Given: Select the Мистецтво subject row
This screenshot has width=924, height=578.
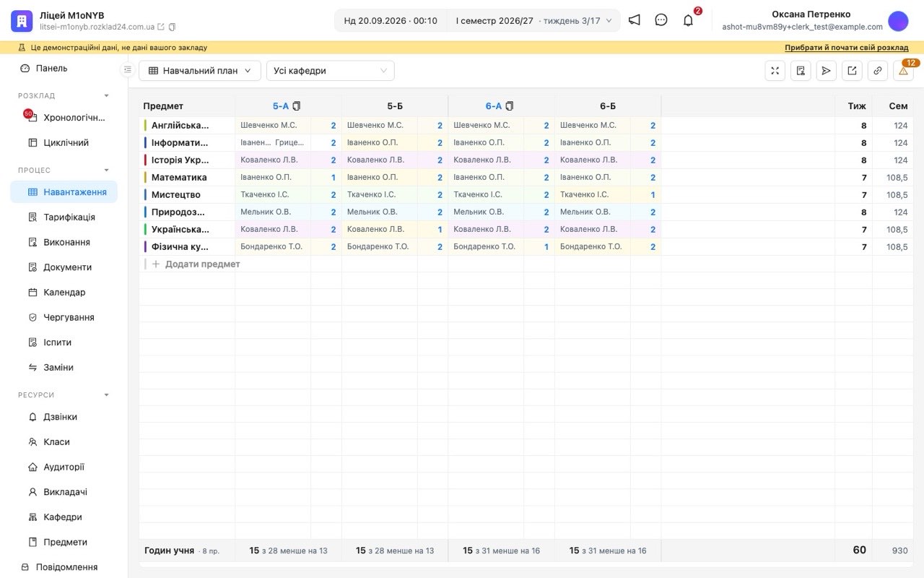Looking at the screenshot, I should click(x=176, y=194).
